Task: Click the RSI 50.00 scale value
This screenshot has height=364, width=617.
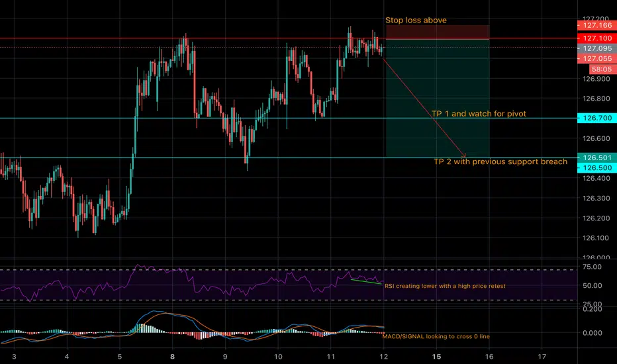Action: pos(593,286)
